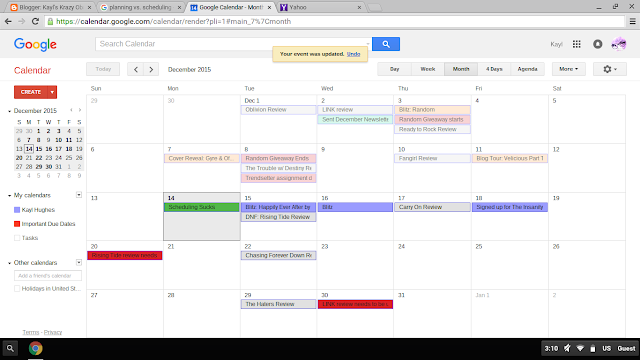Open Blog Tour: Velicious Part 1 event

coord(510,158)
